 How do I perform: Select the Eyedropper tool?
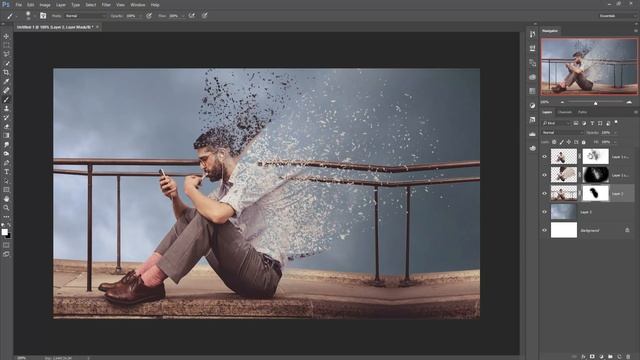[6, 81]
